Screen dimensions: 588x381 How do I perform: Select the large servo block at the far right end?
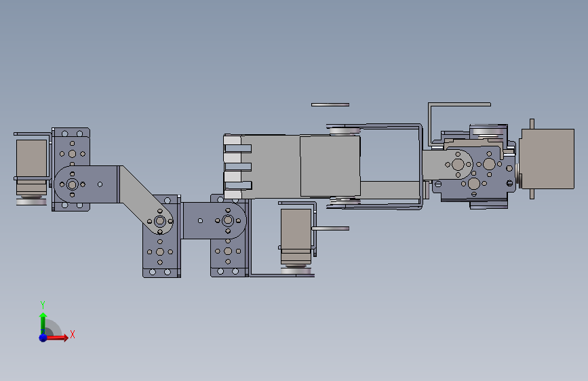click(x=547, y=159)
